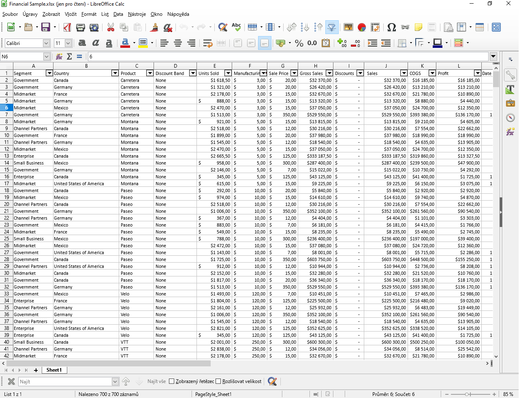The image size is (519, 398).
Task: Open special character Omega icon
Action: tap(391, 27)
